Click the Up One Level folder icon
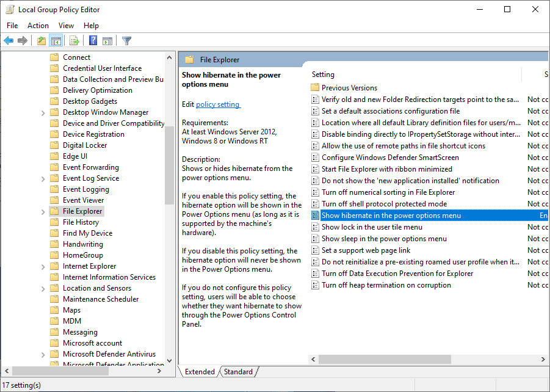Screen dimensions: 550x392 coord(41,41)
